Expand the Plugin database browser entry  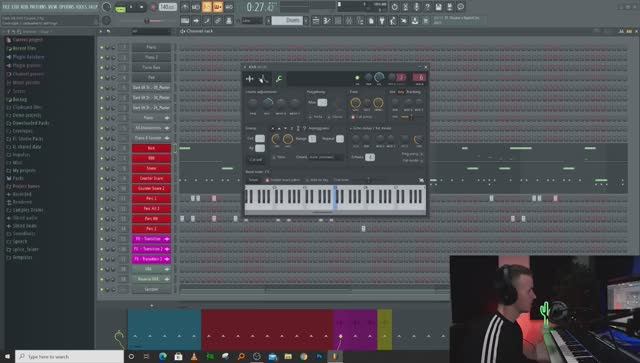[x=28, y=57]
